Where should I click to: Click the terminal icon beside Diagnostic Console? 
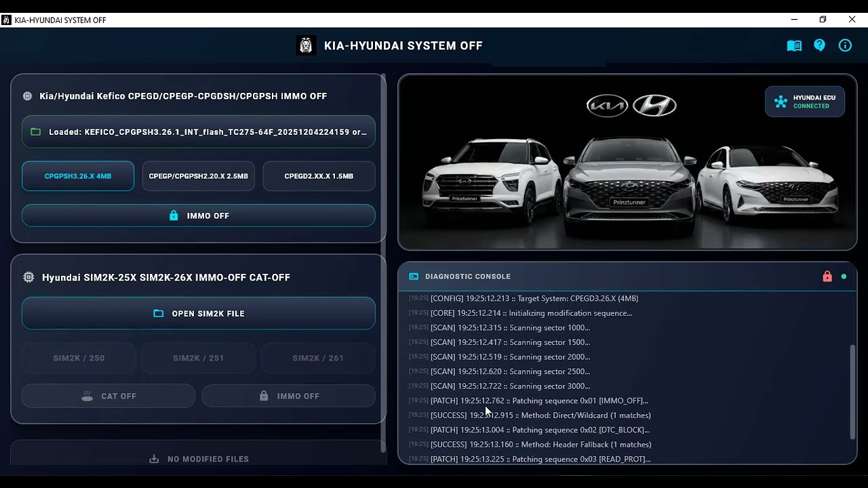point(414,277)
